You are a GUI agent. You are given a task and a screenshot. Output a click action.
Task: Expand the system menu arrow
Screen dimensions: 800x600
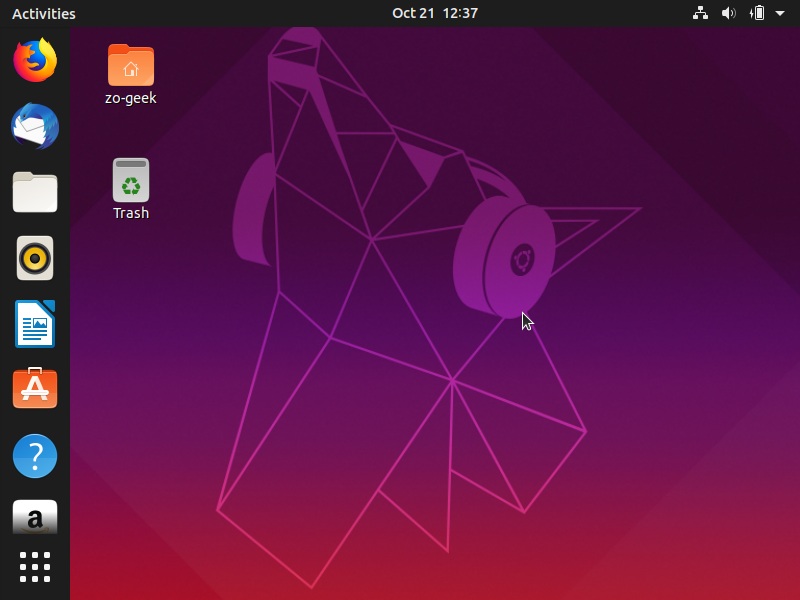click(x=780, y=13)
